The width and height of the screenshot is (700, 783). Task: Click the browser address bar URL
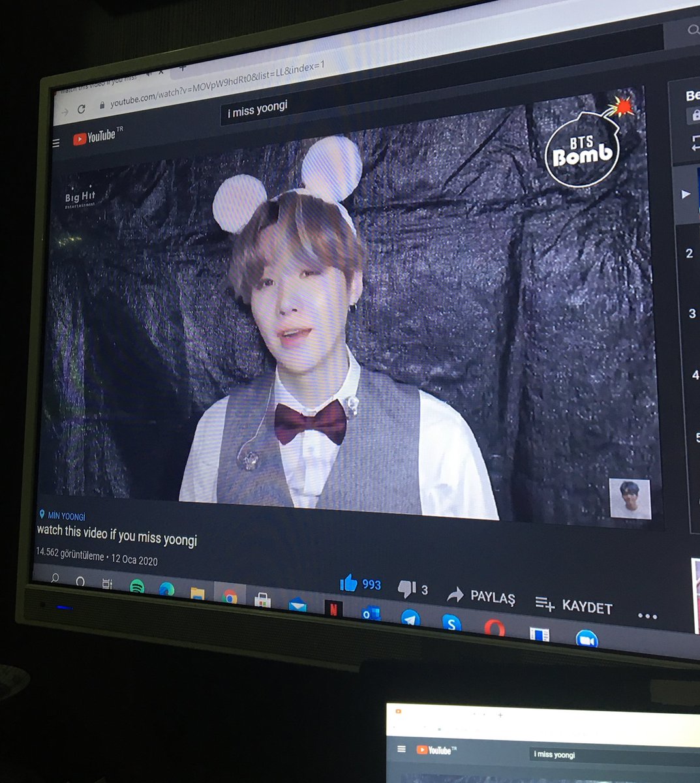[x=216, y=85]
